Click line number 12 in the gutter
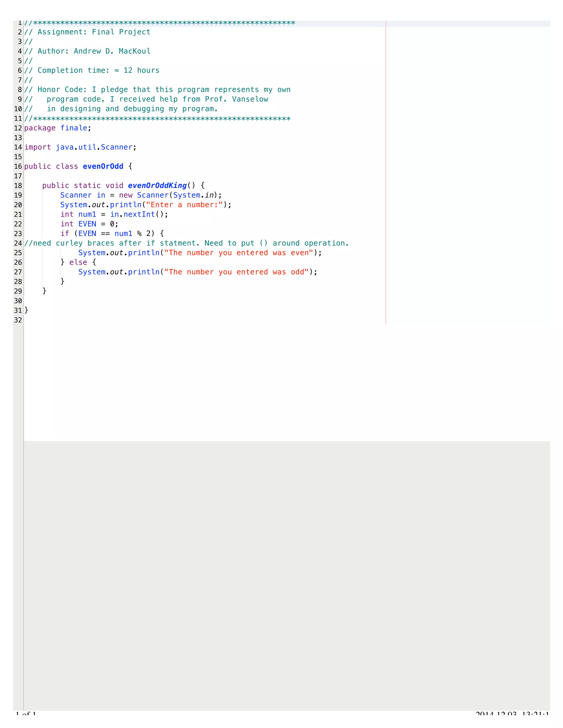Image resolution: width=563 pixels, height=728 pixels. pos(18,128)
